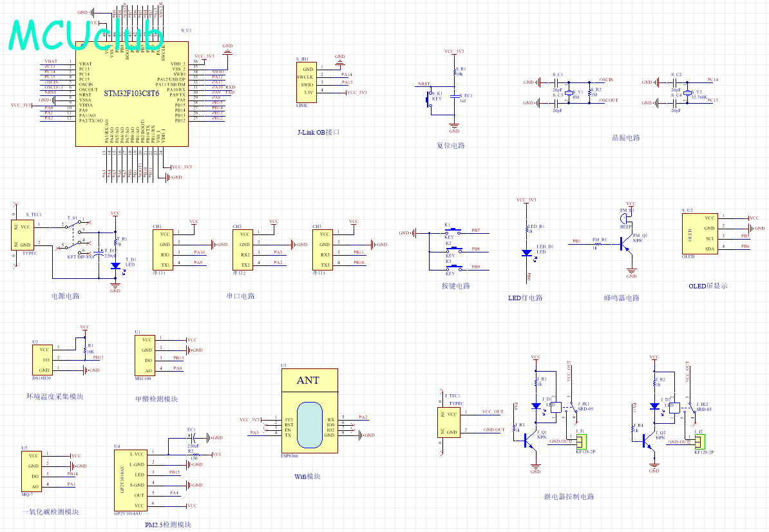
Task: Select the LED_D1 diode symbol
Action: [x=527, y=253]
